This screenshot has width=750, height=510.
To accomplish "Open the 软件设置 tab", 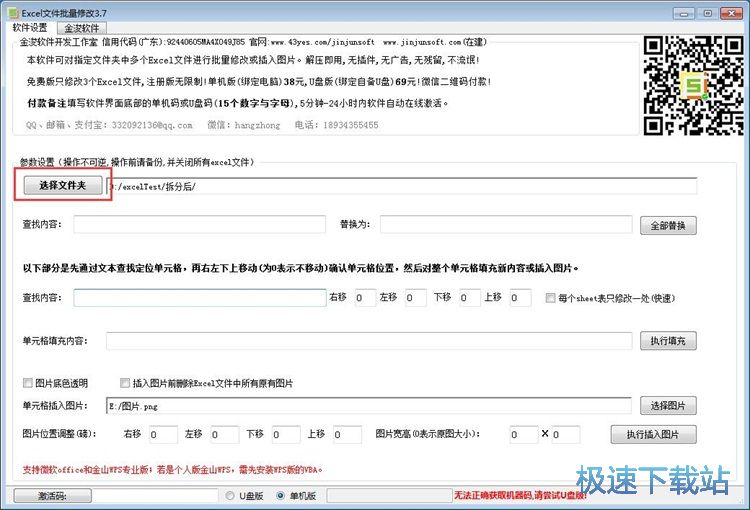I will click(29, 28).
